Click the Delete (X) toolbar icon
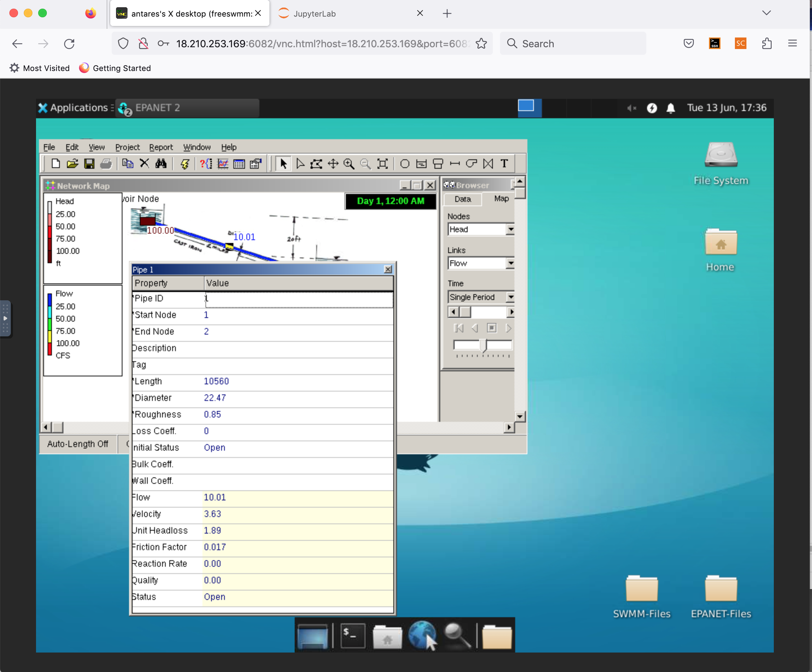 click(x=144, y=164)
